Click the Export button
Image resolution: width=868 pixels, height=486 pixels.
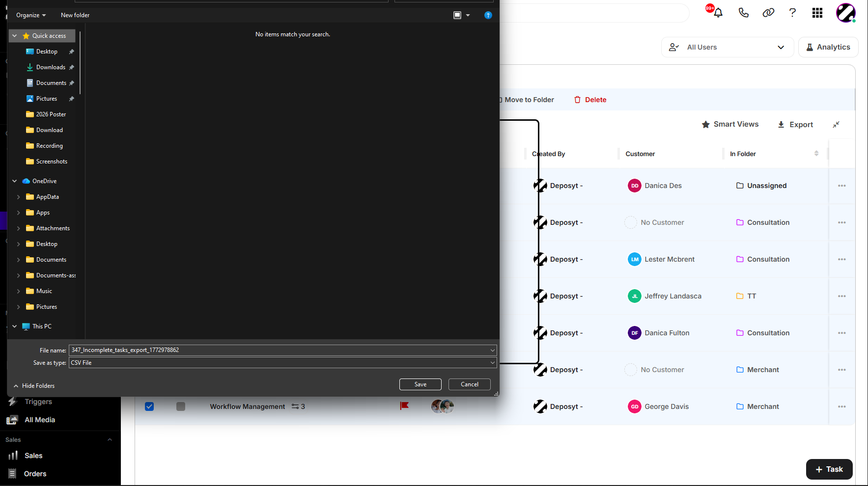(x=795, y=125)
